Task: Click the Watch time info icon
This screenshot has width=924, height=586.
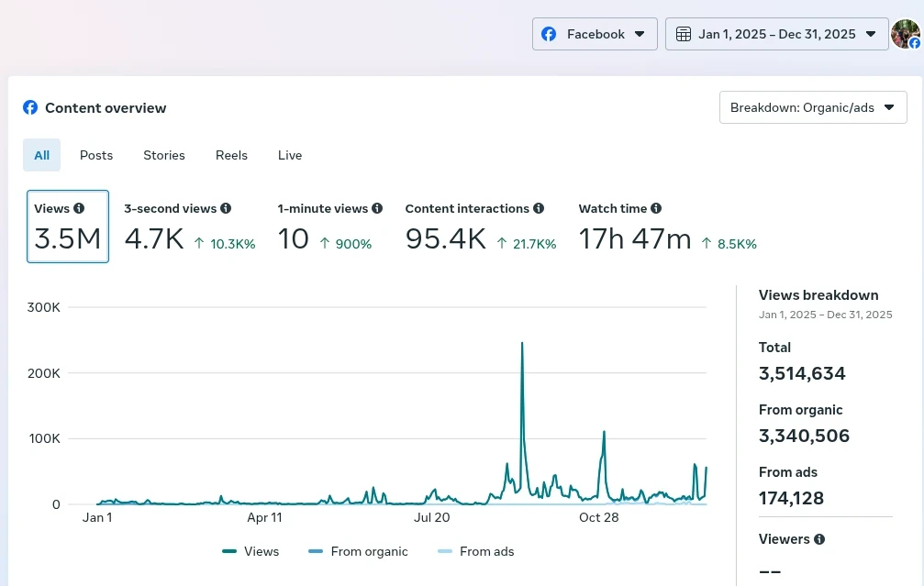Action: (x=656, y=209)
